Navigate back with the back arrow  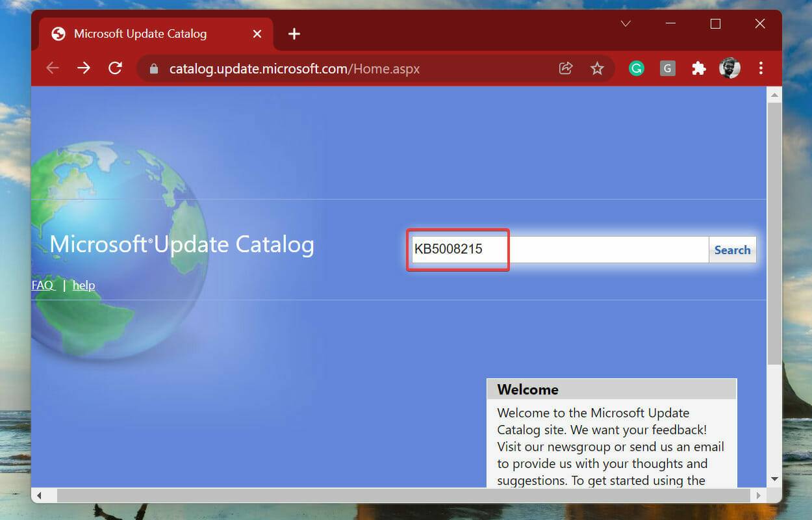tap(52, 68)
